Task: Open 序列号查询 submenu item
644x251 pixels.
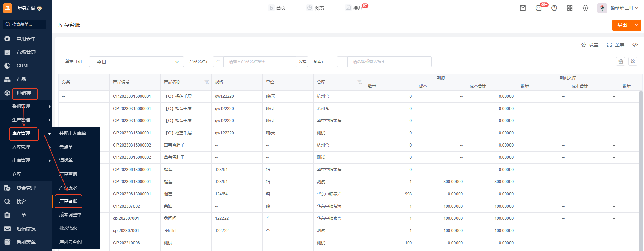Action: 70,242
